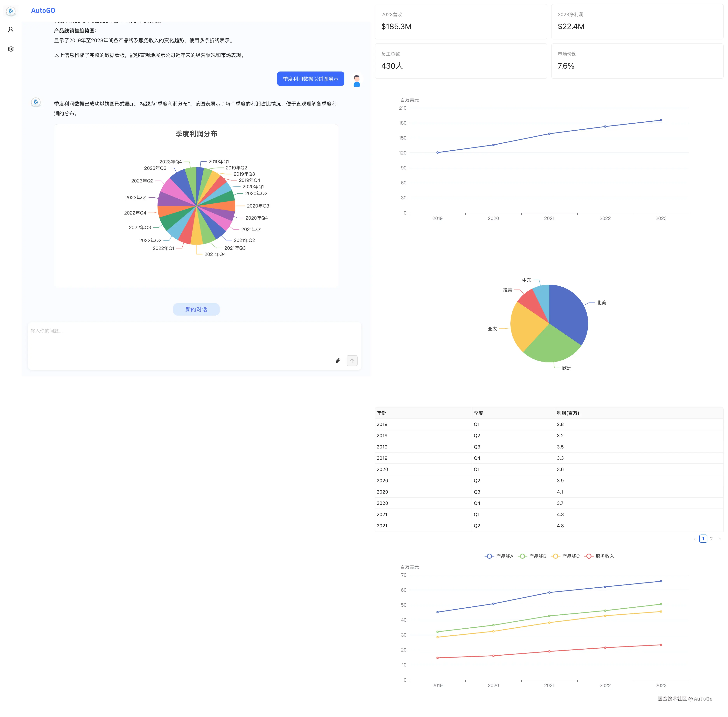
Task: Open settings via the gear icon
Action: (x=11, y=49)
